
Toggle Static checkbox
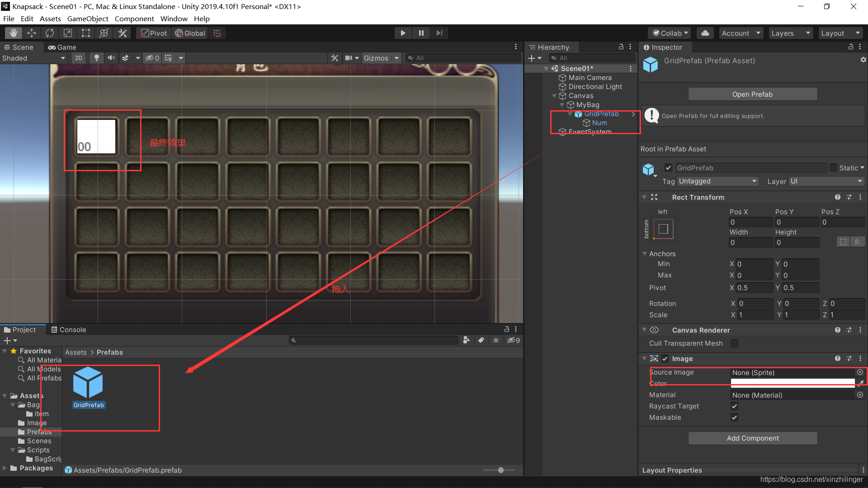click(833, 168)
